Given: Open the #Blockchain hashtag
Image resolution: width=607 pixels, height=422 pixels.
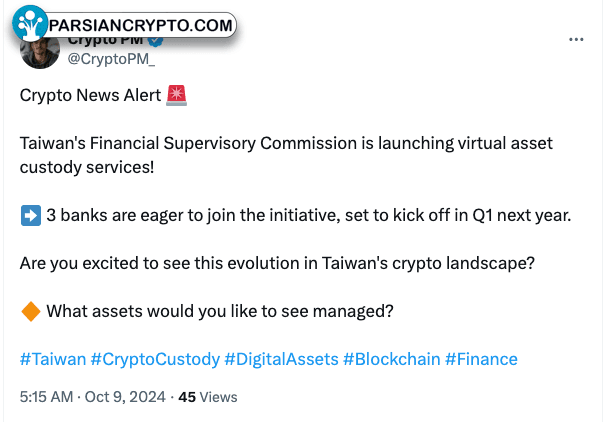Looking at the screenshot, I should point(392,359).
